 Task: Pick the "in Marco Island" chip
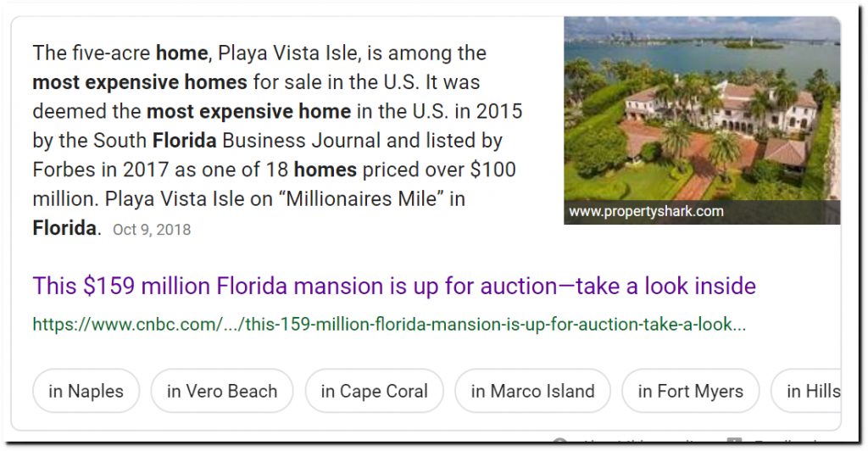pyautogui.click(x=532, y=391)
